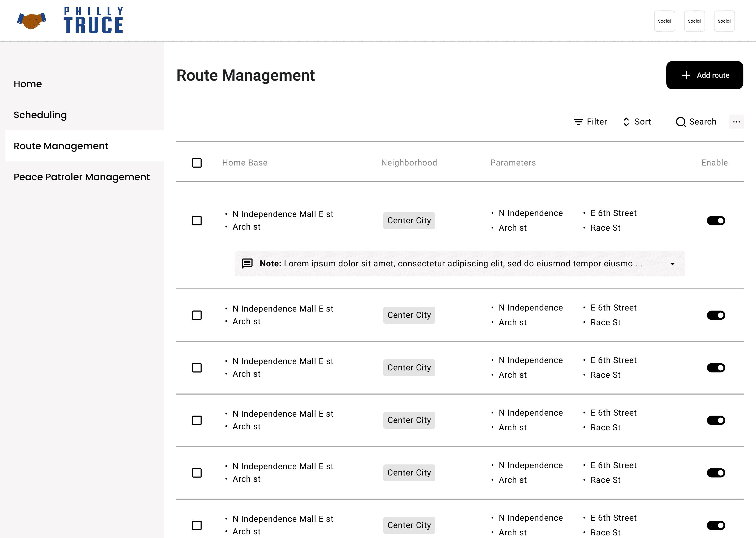
Task: Disable the sixth route's Enable toggle
Action: 716,525
